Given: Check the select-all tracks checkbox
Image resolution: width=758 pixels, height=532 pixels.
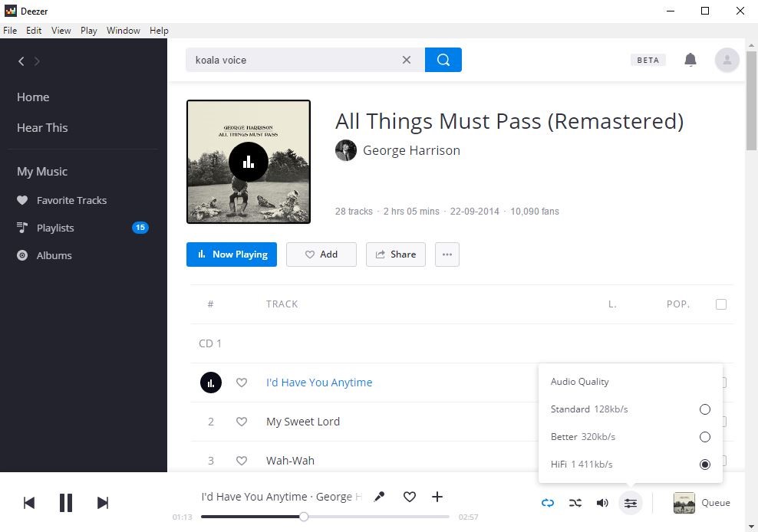Looking at the screenshot, I should 720,304.
